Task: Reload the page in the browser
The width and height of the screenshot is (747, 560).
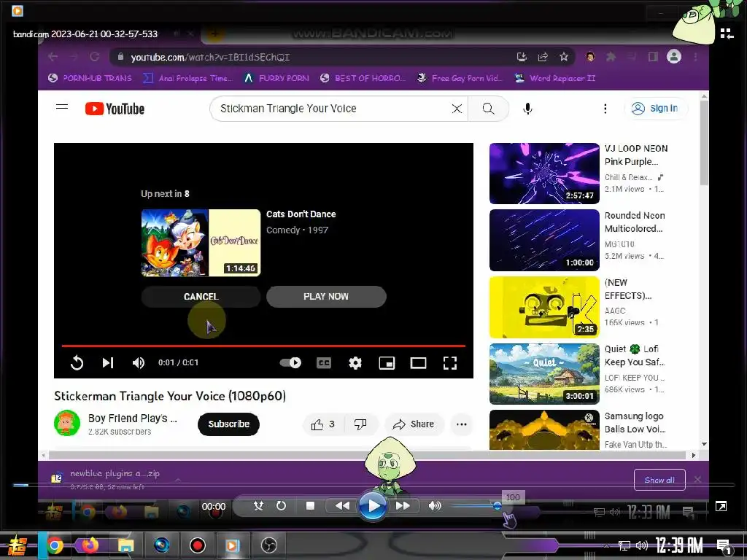Action: pos(94,57)
